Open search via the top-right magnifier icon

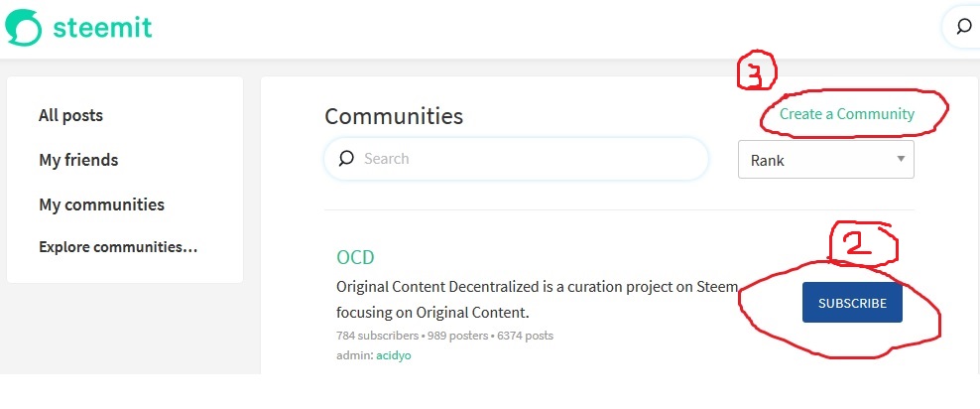point(964,26)
